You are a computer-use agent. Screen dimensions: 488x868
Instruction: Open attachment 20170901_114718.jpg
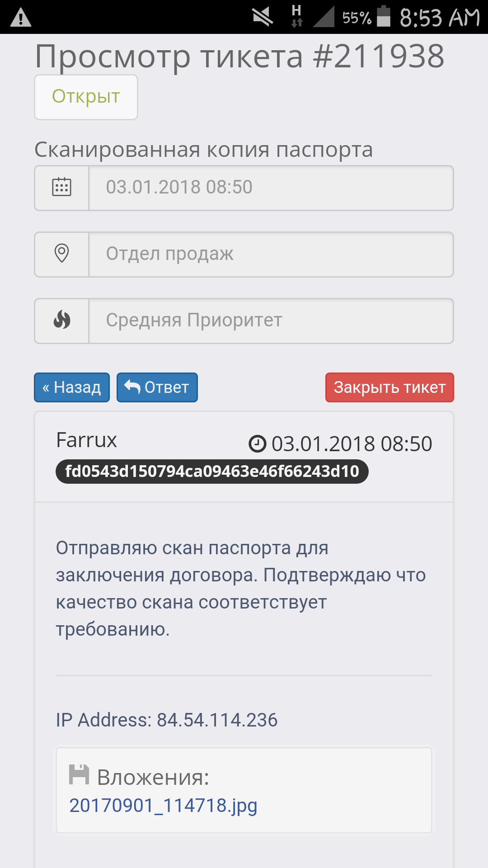163,806
